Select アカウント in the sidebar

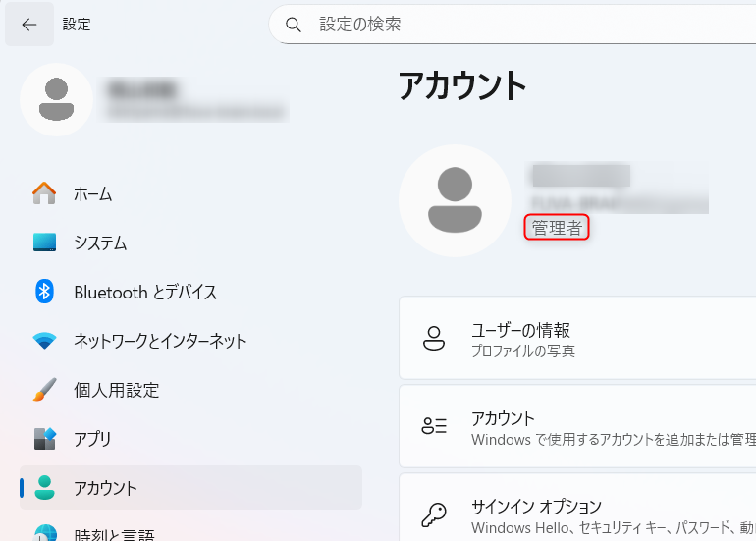190,487
